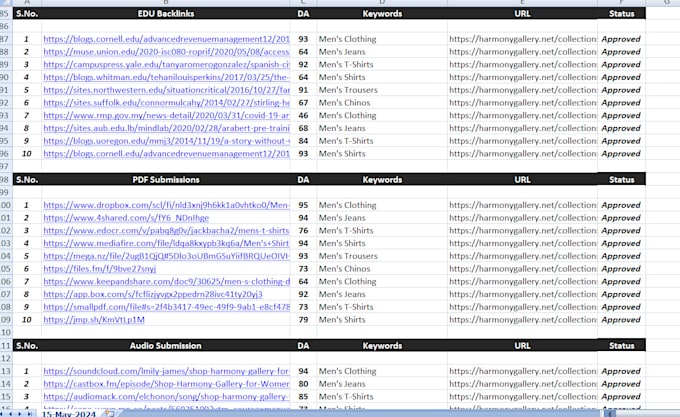680x417 pixels.
Task: Select the DA value 91 cell
Action: (303, 90)
